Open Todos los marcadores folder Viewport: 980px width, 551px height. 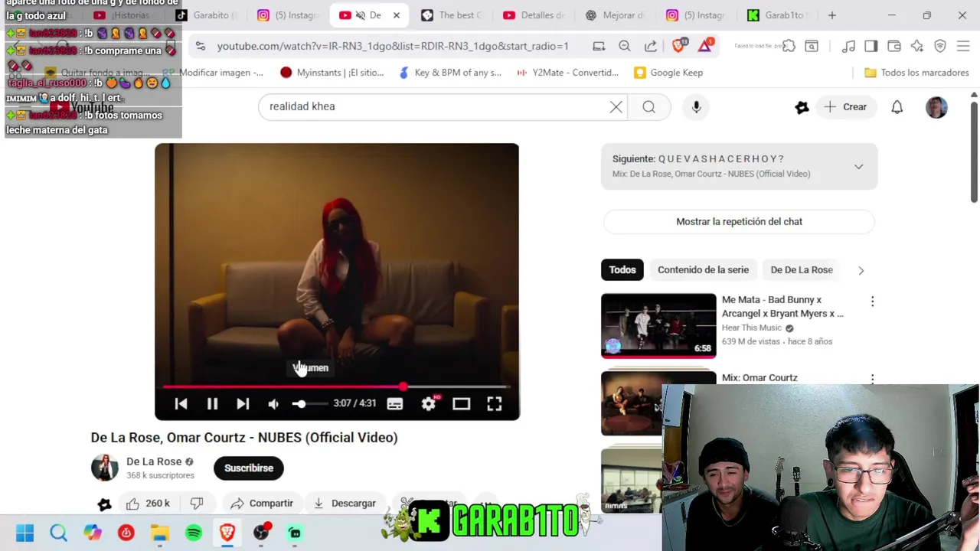click(916, 73)
